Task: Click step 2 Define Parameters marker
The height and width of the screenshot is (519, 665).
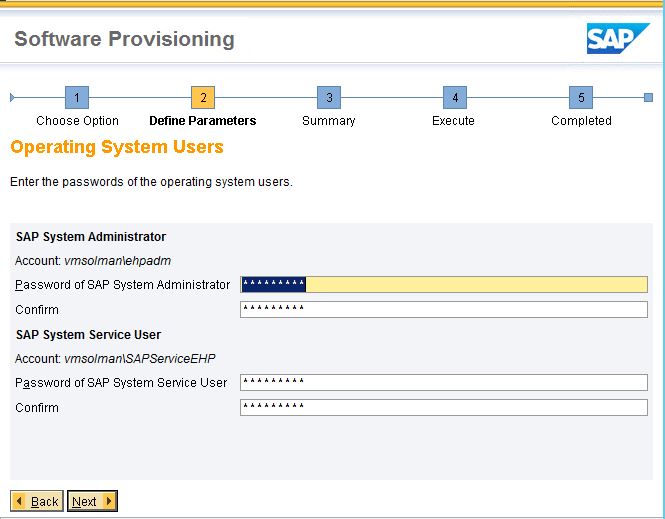Action: point(203,98)
